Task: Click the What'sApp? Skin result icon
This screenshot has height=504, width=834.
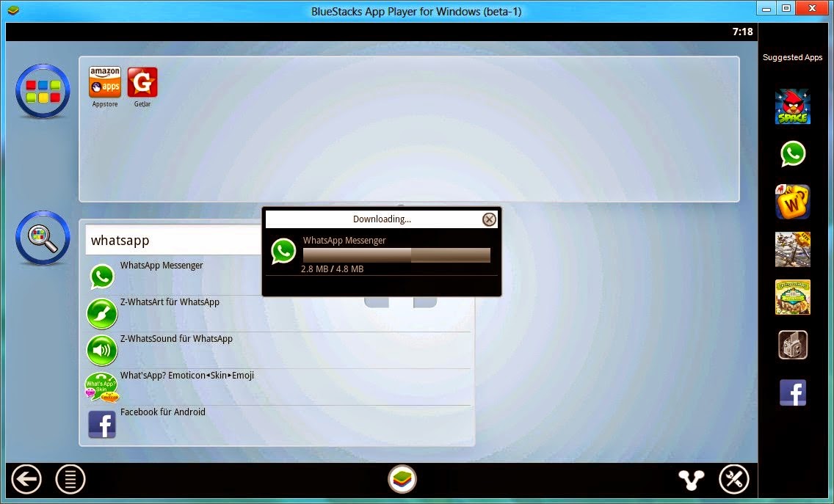Action: pyautogui.click(x=101, y=387)
